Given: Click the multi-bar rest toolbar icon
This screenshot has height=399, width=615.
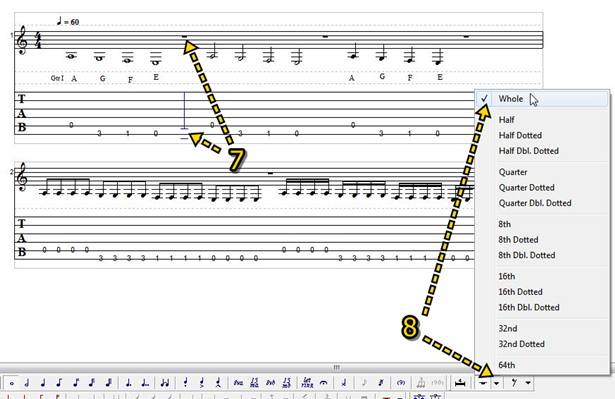Looking at the screenshot, I should (x=460, y=383).
